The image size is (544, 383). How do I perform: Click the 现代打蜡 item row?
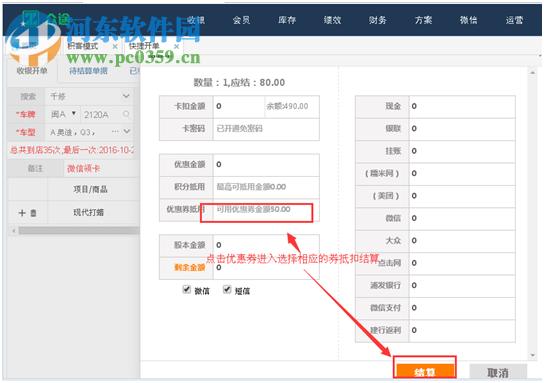point(74,213)
